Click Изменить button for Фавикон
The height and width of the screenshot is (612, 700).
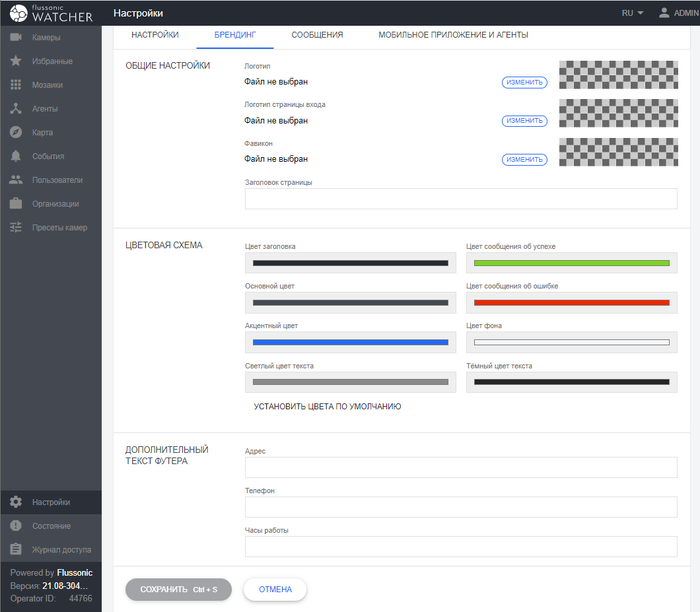[x=524, y=160]
